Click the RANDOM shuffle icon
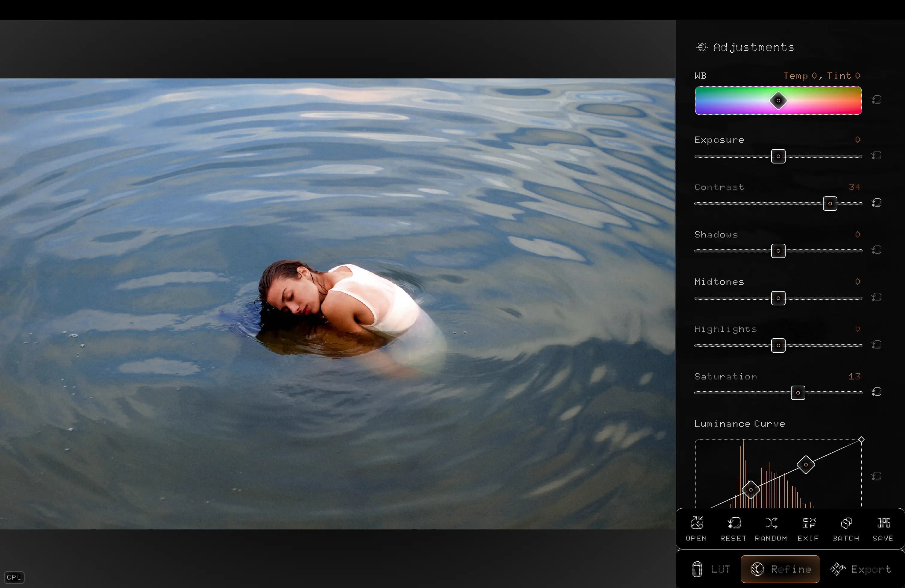The width and height of the screenshot is (905, 588). tap(771, 523)
